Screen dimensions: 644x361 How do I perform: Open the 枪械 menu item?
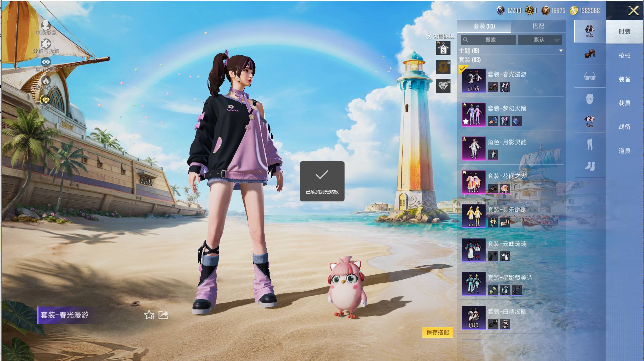click(x=624, y=56)
